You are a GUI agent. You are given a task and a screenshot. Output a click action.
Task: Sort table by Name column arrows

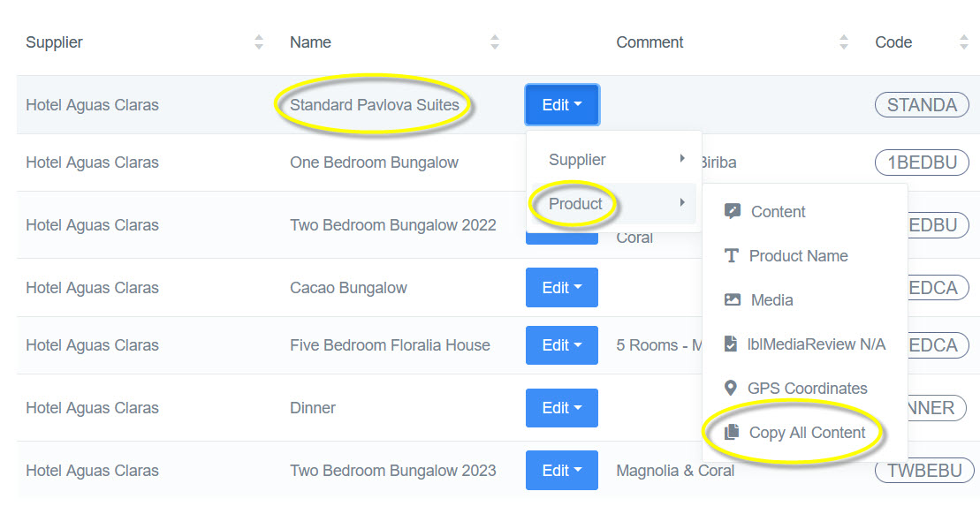[495, 42]
